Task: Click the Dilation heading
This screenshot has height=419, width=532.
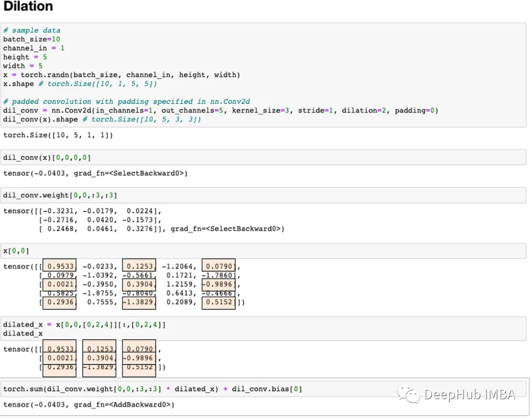Action: pos(28,6)
